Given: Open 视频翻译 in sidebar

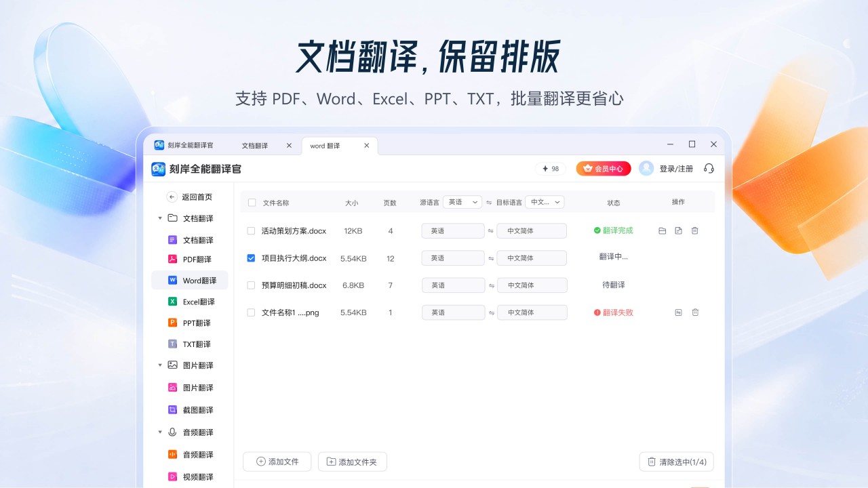Looking at the screenshot, I should (x=190, y=476).
